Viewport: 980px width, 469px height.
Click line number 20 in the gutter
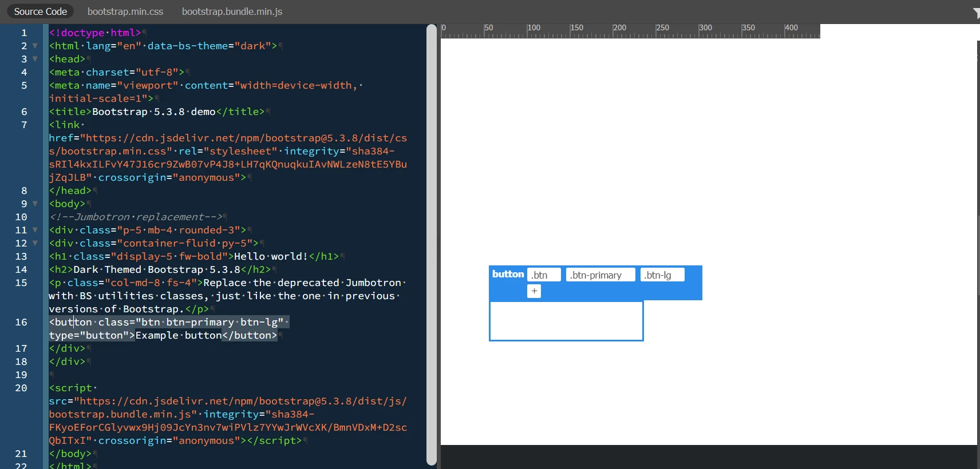[21, 388]
